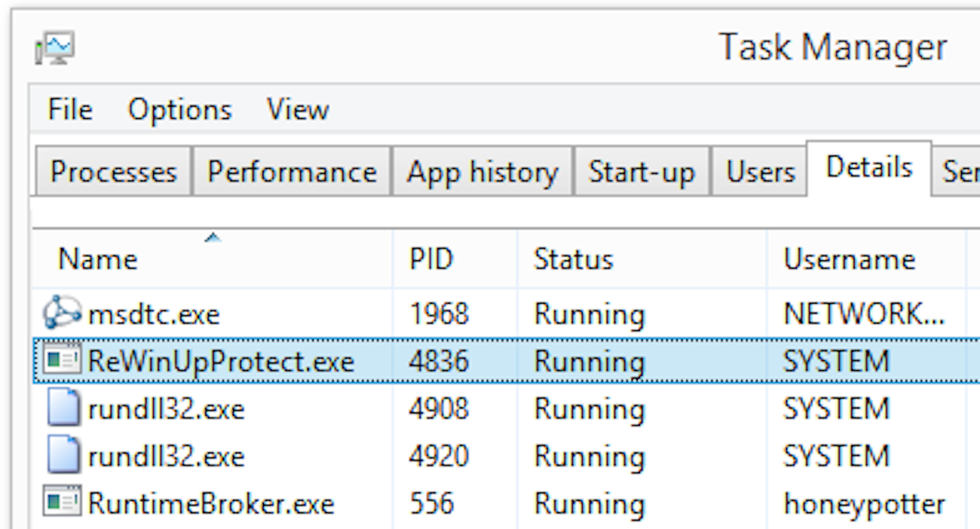Open the Options menu
This screenshot has height=529, width=980.
click(179, 110)
